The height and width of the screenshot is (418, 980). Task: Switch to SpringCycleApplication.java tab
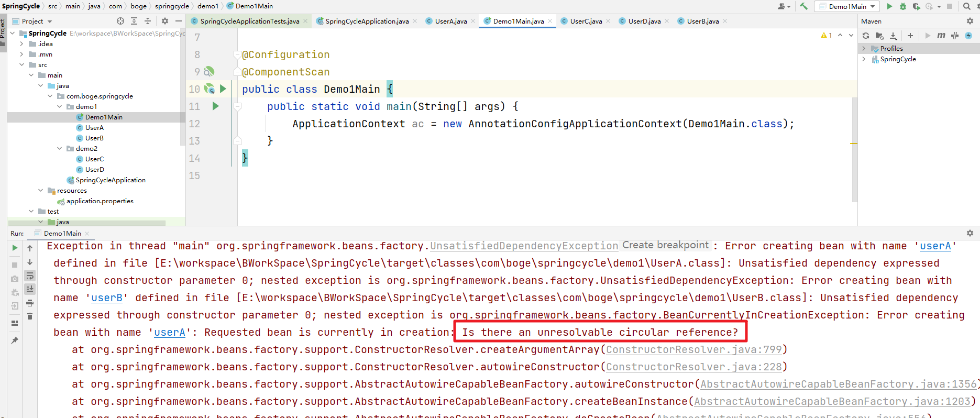(367, 21)
